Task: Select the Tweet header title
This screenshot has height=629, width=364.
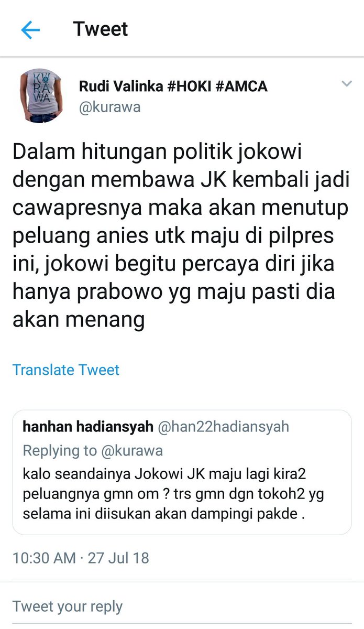Action: (x=101, y=29)
